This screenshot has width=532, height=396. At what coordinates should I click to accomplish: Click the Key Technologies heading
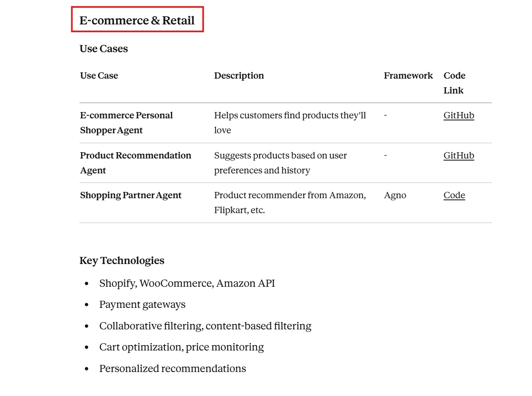point(122,261)
